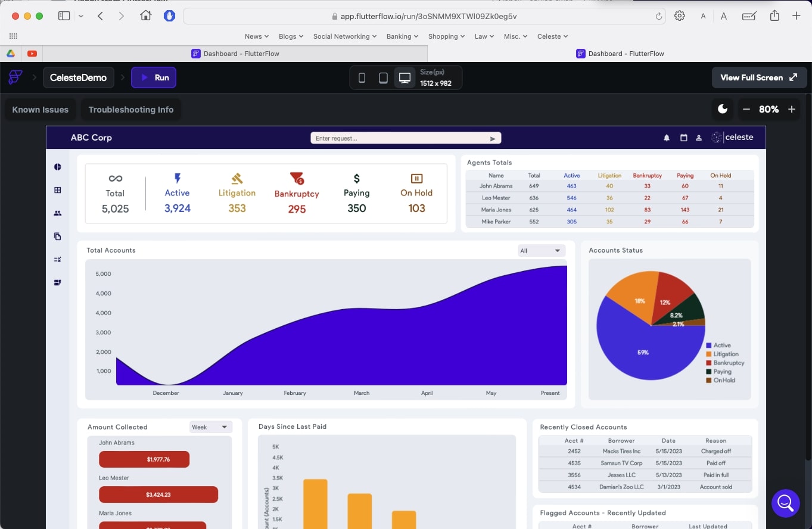This screenshot has width=812, height=529.
Task: Open the checklist sidebar icon
Action: [58, 260]
